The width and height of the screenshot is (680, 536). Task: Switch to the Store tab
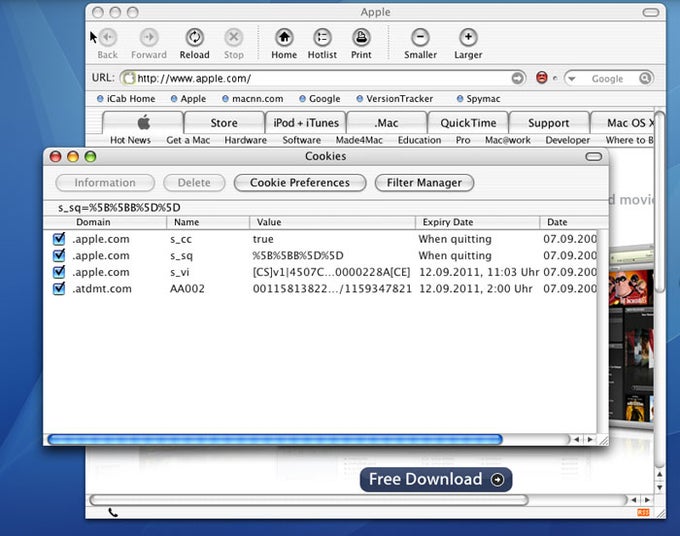pos(224,123)
